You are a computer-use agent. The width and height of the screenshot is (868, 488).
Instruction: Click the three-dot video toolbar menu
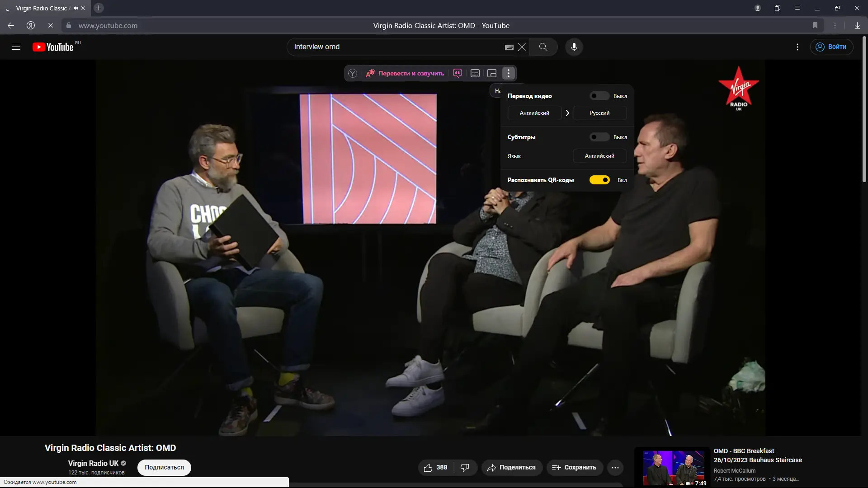pos(509,73)
